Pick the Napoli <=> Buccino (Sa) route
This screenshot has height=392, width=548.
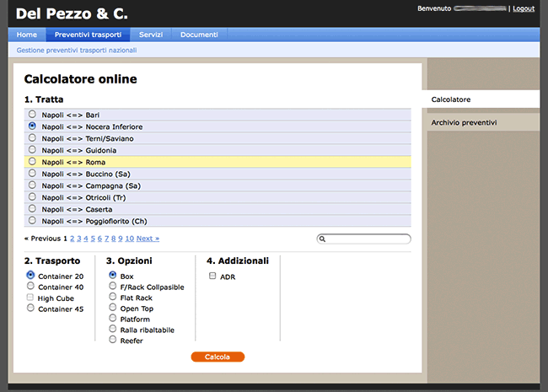32,174
